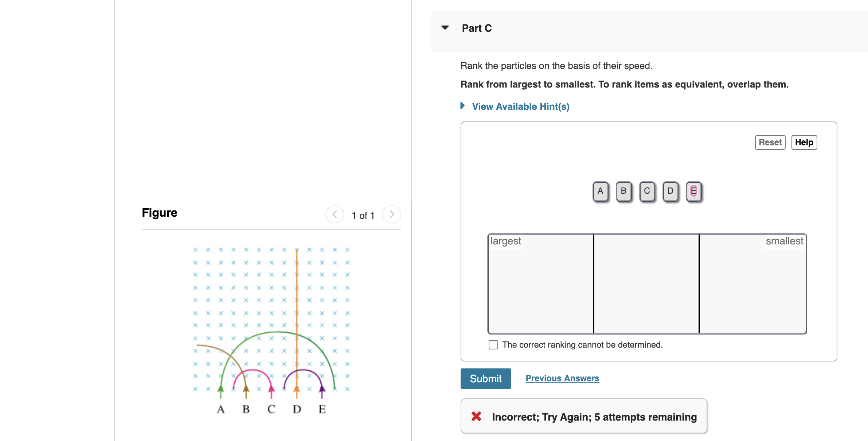Select the highlighted tile E
Image resolution: width=868 pixels, height=441 pixels.
click(x=693, y=190)
